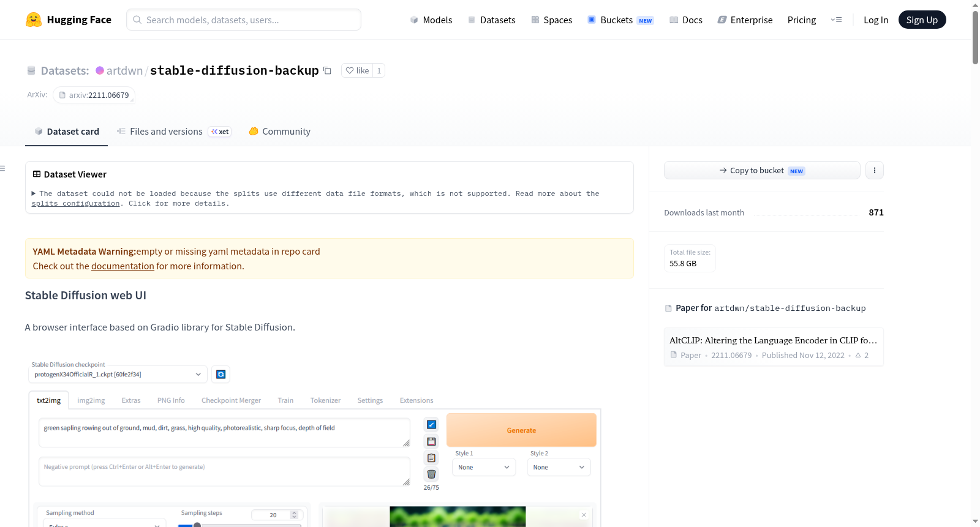Click the Hugging Face logo
Screen dimensions: 980x527
point(69,20)
